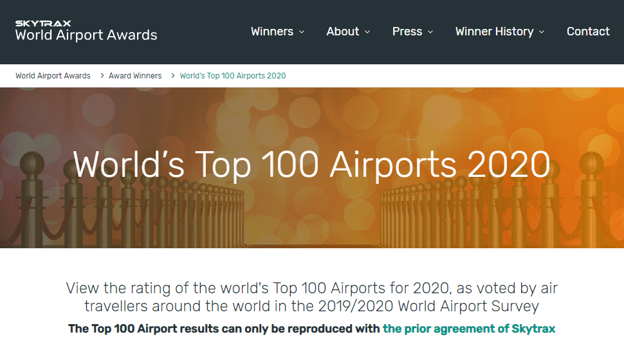This screenshot has width=624, height=364.
Task: Expand the dropdown arrow beside Winners
Action: coord(302,32)
